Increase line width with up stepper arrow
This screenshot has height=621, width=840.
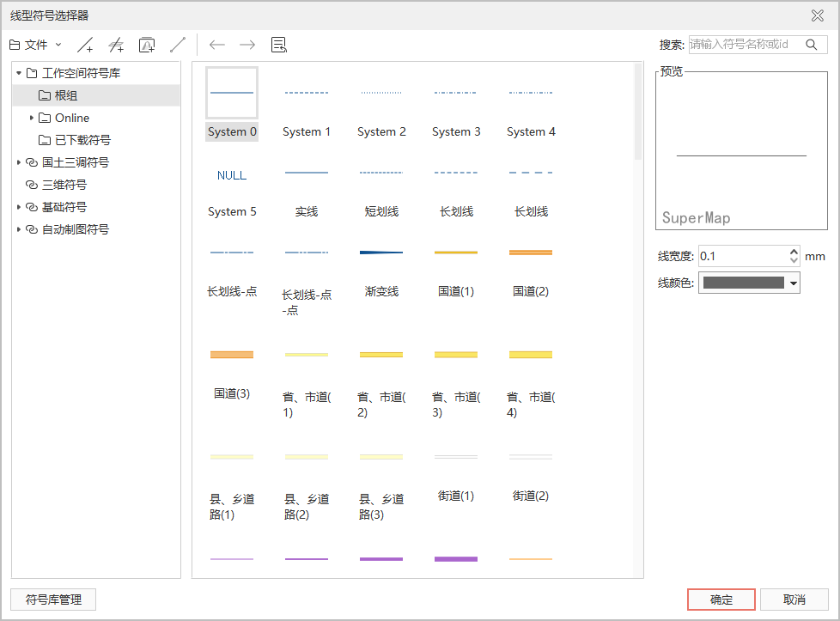pyautogui.click(x=793, y=251)
